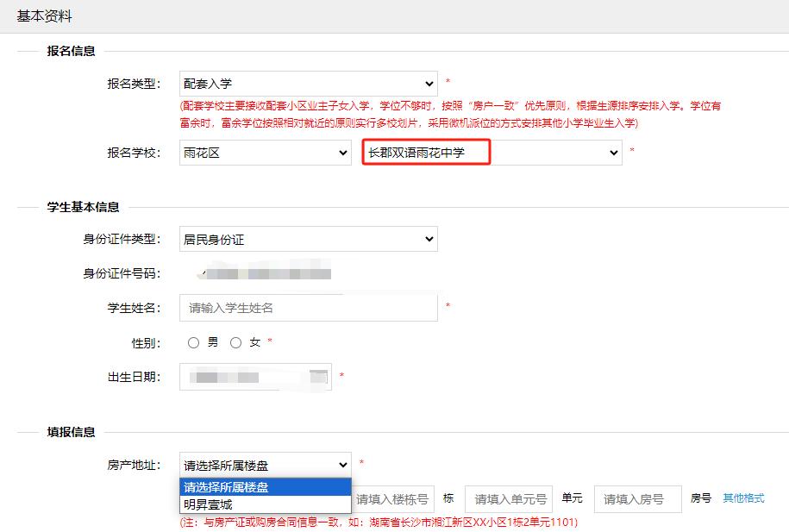Click the 请填入房号 input field
This screenshot has height=532, width=789.
pyautogui.click(x=637, y=499)
